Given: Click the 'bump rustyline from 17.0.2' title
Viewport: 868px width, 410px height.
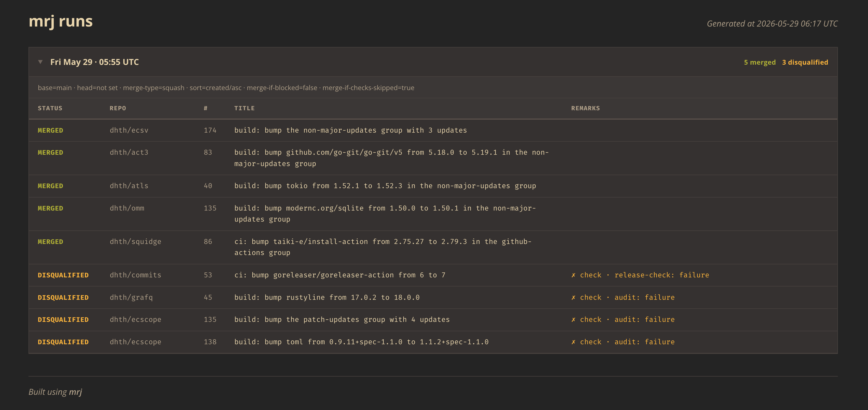Looking at the screenshot, I should (x=327, y=298).
